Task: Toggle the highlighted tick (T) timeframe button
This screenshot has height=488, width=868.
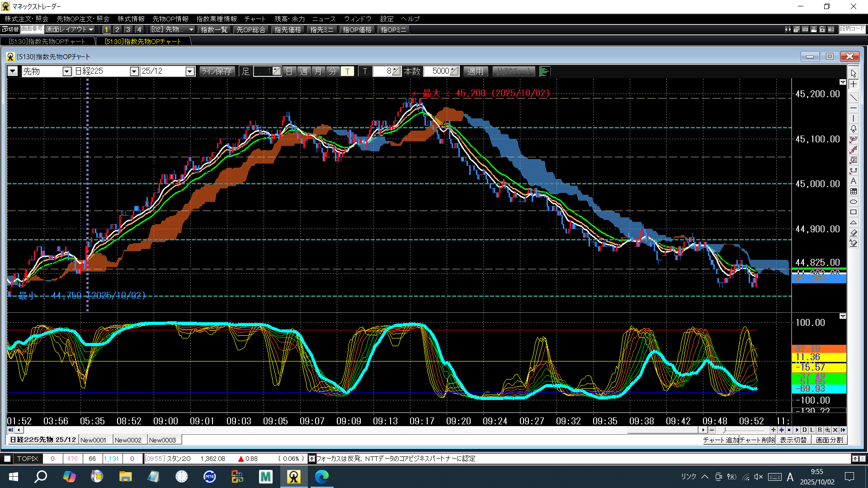Action: (347, 71)
